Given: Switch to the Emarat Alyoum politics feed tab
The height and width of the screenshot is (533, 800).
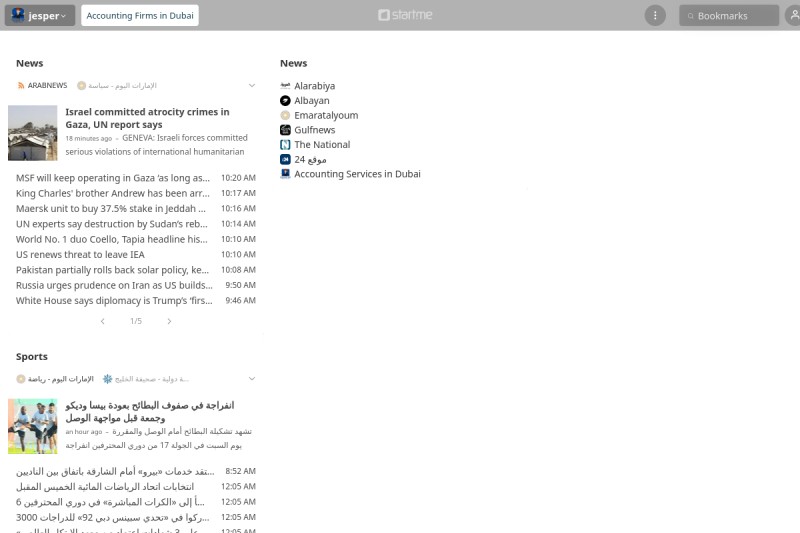Looking at the screenshot, I should (x=117, y=85).
